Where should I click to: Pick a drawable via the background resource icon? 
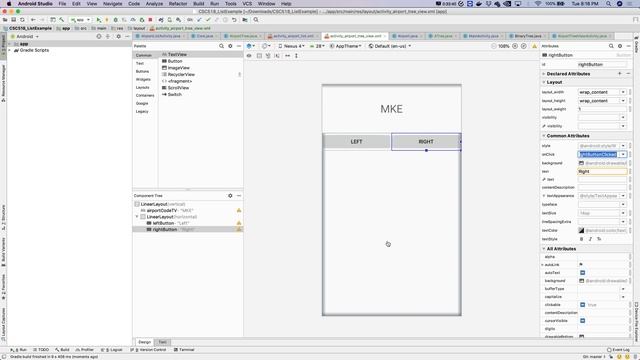tap(581, 163)
